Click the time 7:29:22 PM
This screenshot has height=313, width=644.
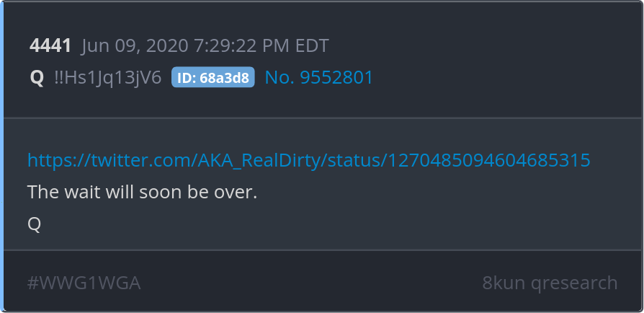point(242,45)
